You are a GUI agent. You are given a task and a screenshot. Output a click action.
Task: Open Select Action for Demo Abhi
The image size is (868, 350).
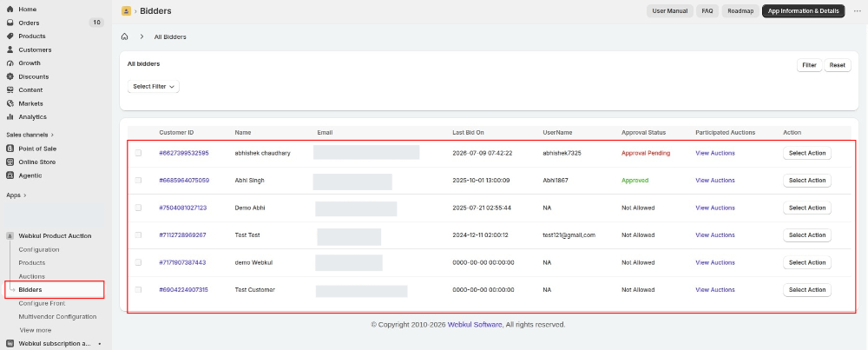click(806, 208)
